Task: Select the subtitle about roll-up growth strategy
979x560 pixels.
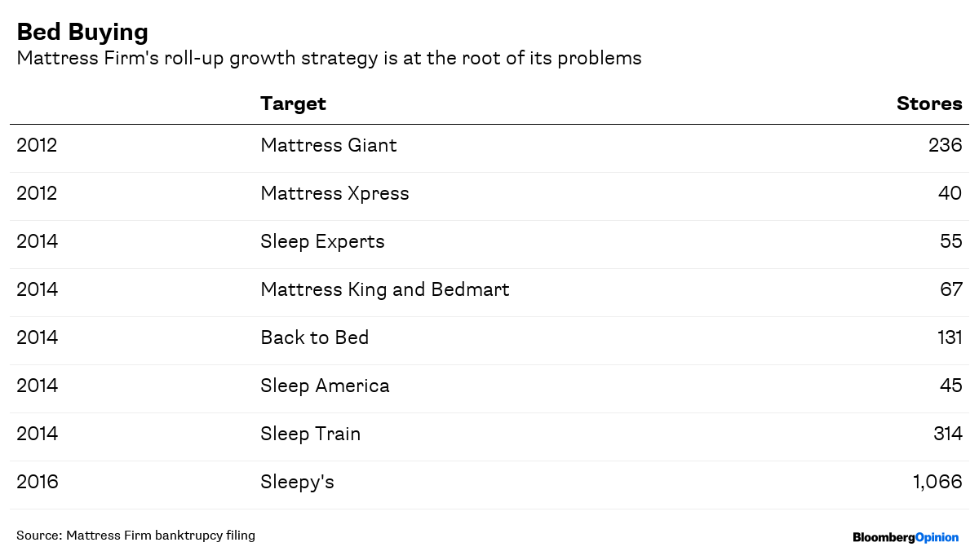Action: 329,59
